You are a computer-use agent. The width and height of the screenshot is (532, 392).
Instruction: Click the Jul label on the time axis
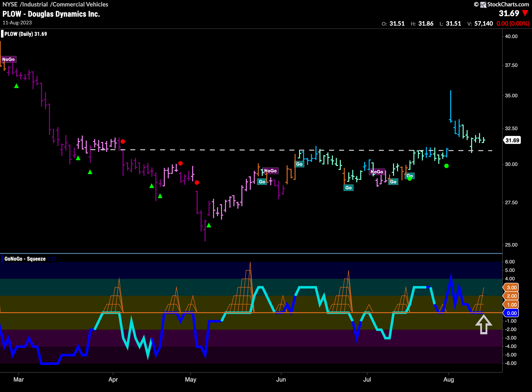coord(367,380)
